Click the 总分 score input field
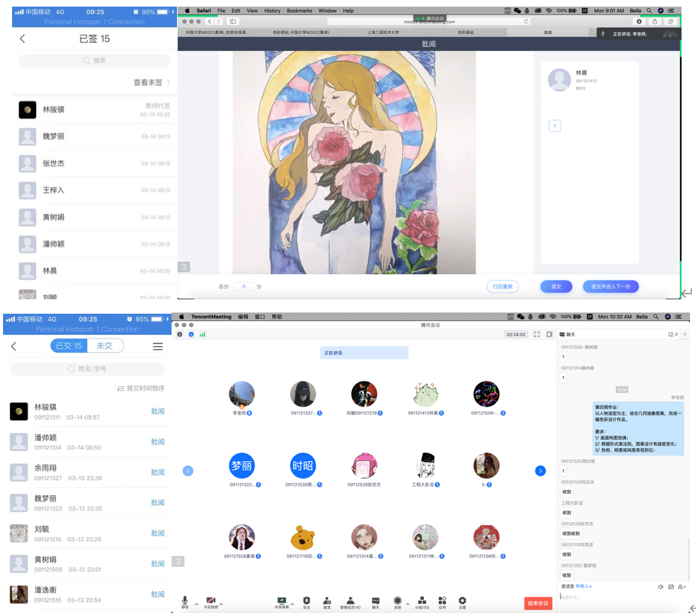This screenshot has width=696, height=616. [244, 287]
